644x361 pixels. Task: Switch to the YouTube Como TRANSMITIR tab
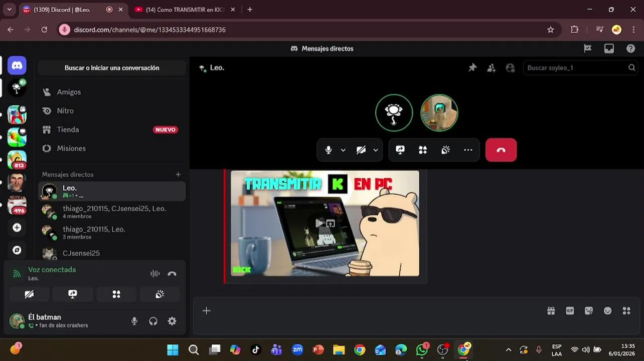pyautogui.click(x=185, y=10)
